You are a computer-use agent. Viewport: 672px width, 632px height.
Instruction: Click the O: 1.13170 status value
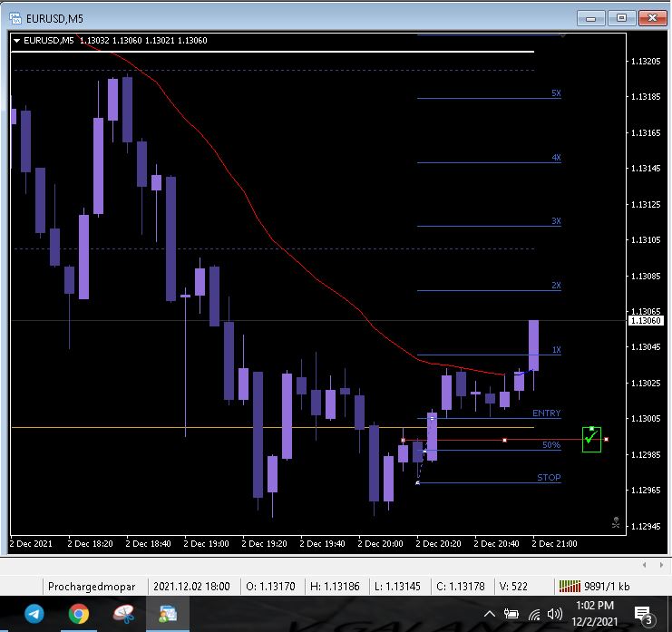[x=270, y=586]
